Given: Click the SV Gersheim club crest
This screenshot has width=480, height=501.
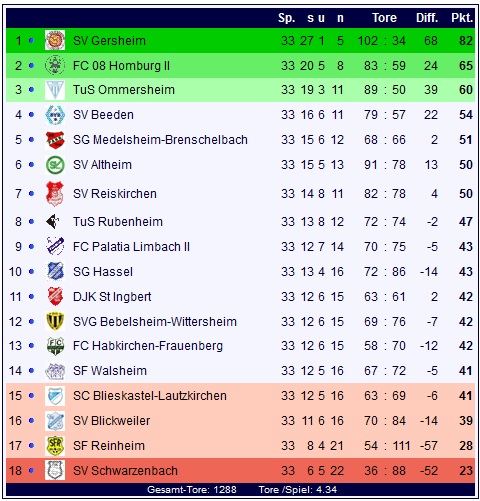Looking at the screenshot, I should coord(55,40).
